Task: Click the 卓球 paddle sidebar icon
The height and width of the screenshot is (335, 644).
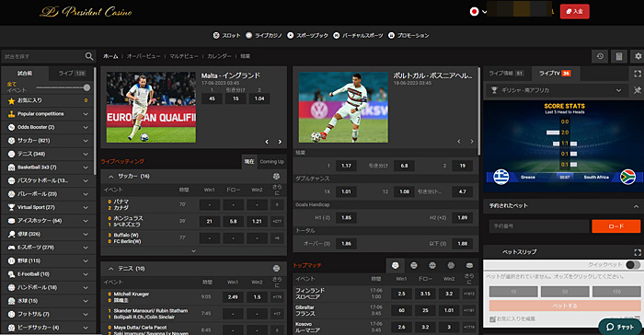Action: tap(11, 235)
